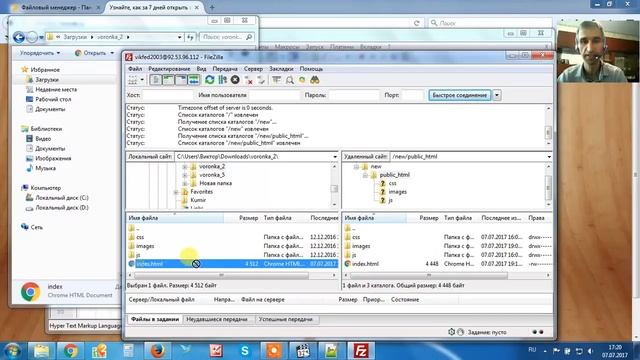The image size is (640, 360).
Task: Toggle queue processing icon
Action: [x=222, y=80]
